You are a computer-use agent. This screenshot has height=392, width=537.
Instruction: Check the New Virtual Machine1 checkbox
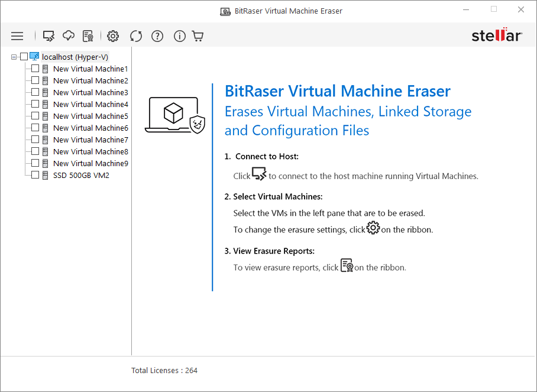[35, 69]
